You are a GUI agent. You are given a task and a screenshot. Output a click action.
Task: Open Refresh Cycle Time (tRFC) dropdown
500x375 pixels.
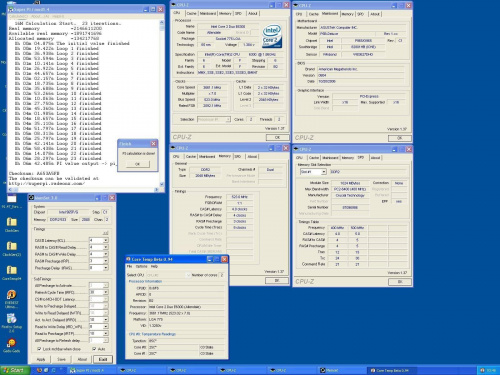106,292
